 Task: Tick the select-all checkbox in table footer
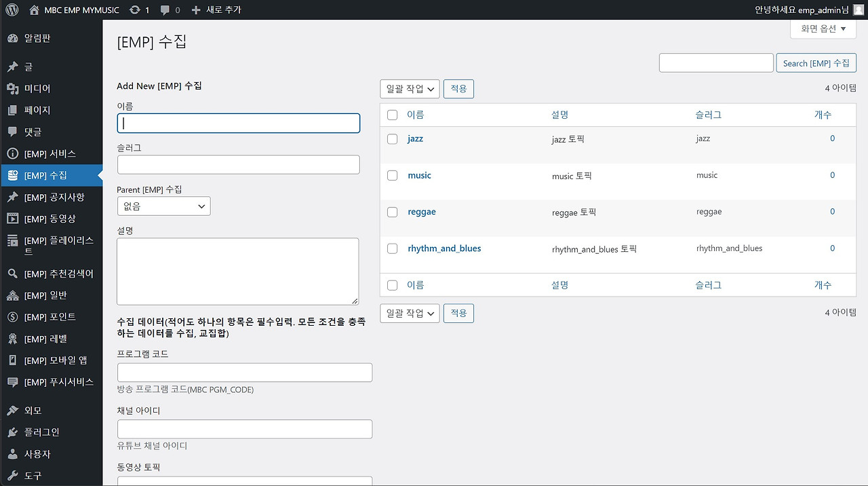[x=392, y=285]
